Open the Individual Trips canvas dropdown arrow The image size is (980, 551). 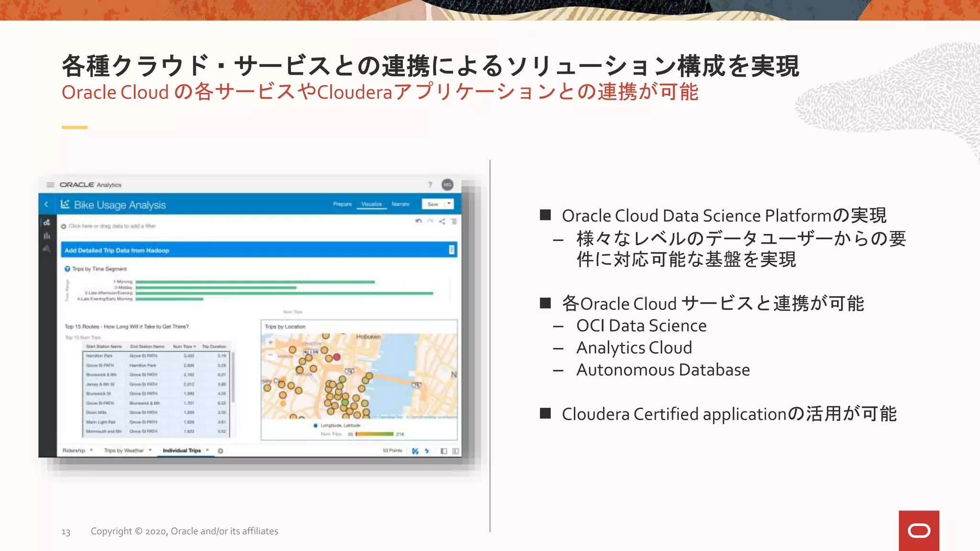(x=207, y=450)
